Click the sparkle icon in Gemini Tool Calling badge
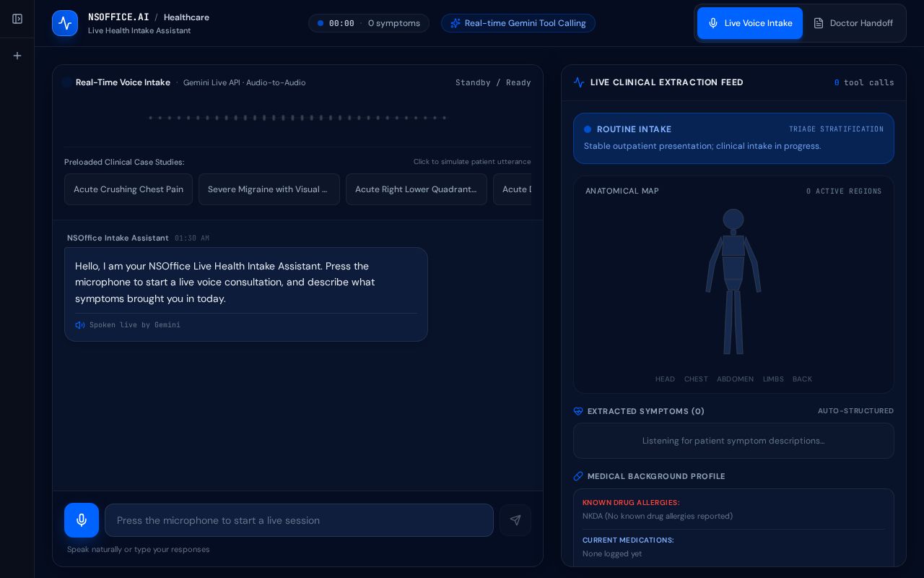924x578 pixels. pyautogui.click(x=456, y=23)
